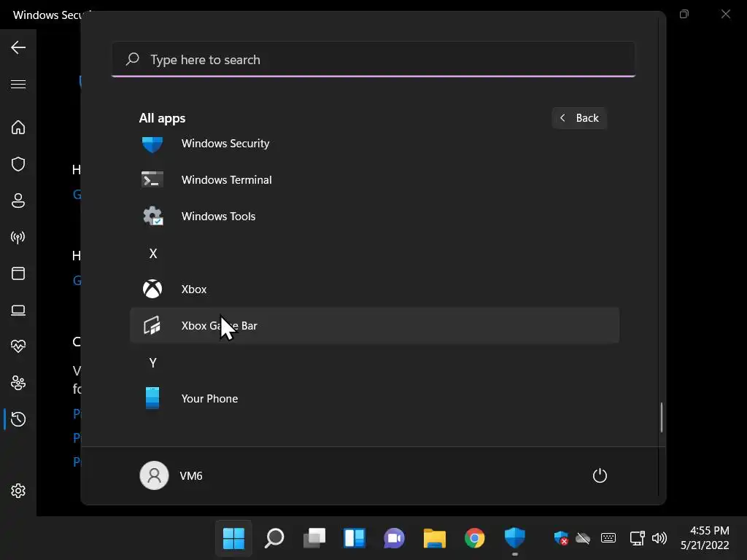Open Virus & threat protection shield icon
Image resolution: width=747 pixels, height=560 pixels.
(18, 164)
